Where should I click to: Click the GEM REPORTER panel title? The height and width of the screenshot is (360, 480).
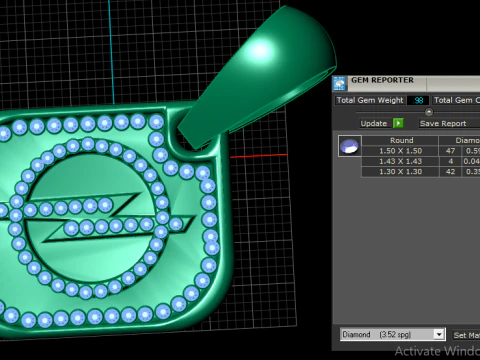[382, 80]
